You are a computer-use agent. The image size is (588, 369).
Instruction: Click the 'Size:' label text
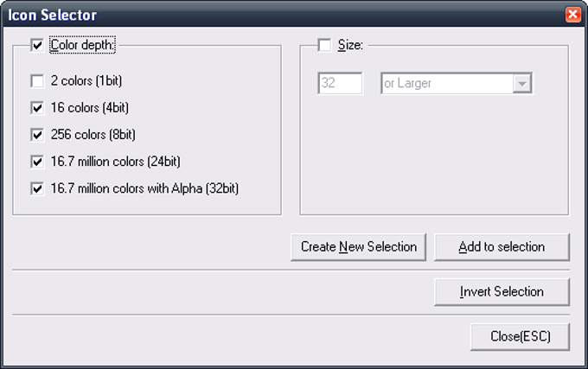[x=350, y=45]
